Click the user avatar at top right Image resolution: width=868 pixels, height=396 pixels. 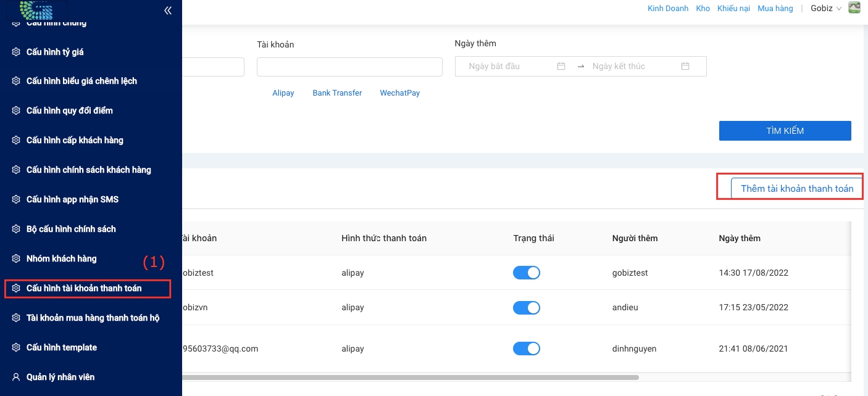tap(854, 8)
